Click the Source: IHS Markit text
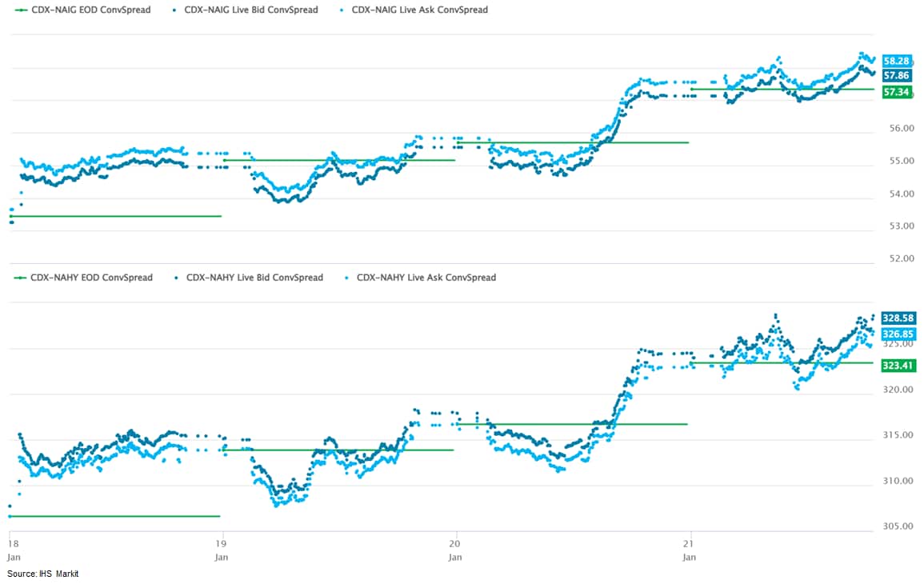The image size is (924, 584). tap(43, 574)
